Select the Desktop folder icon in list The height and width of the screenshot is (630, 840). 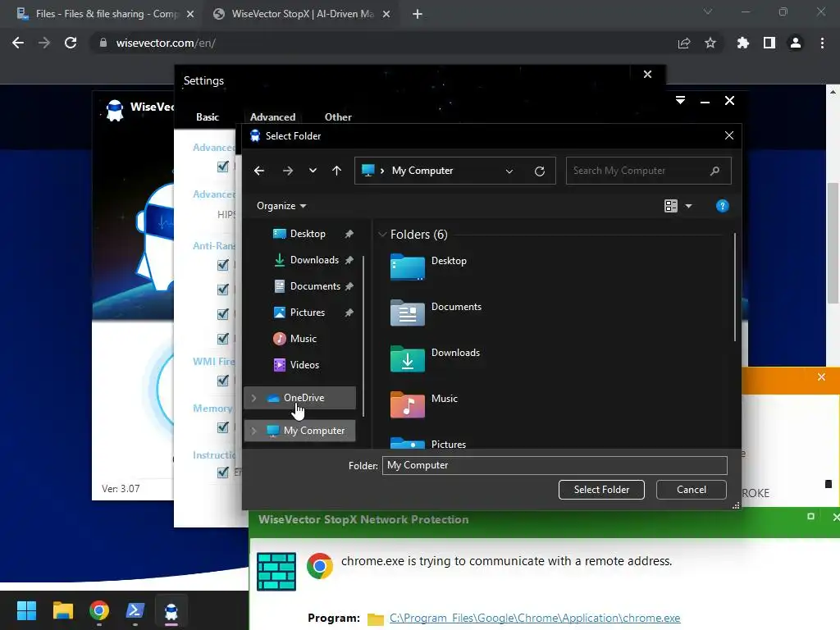408,267
